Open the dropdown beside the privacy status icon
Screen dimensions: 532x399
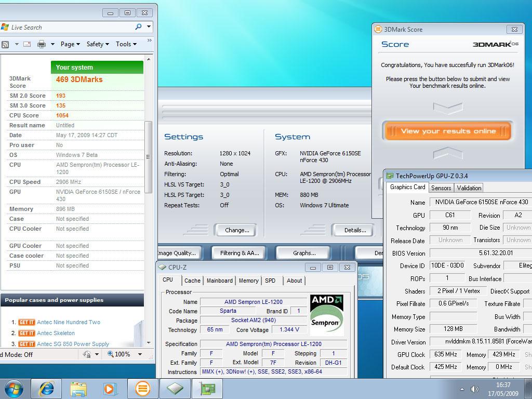(97, 354)
